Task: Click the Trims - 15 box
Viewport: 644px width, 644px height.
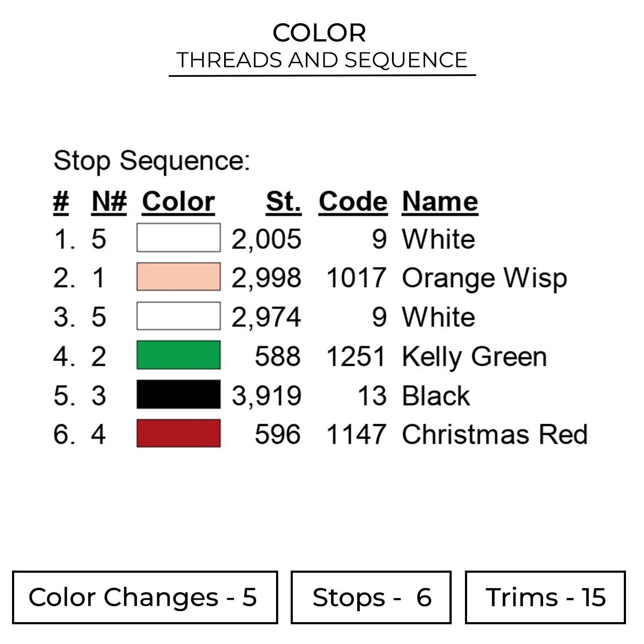Action: 545,597
